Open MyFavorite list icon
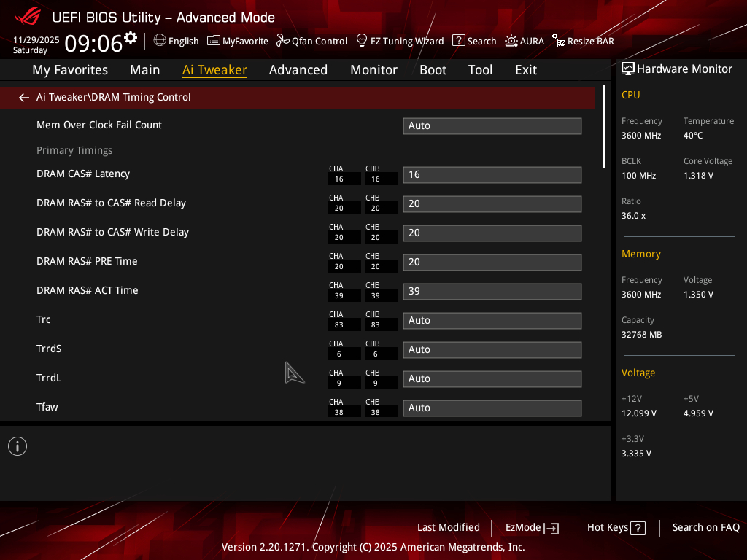The height and width of the screenshot is (560, 747). [x=214, y=41]
